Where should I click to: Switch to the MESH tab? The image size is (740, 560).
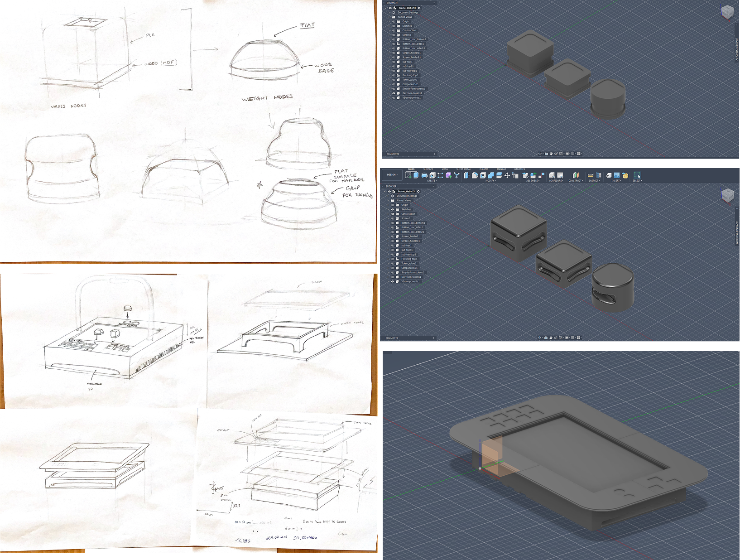[445, 169]
